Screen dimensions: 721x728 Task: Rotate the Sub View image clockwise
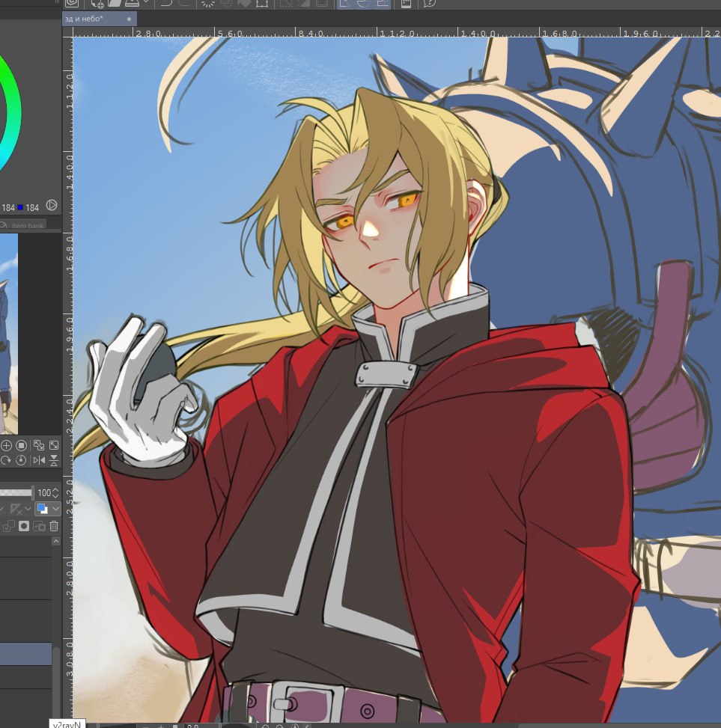coord(6,460)
